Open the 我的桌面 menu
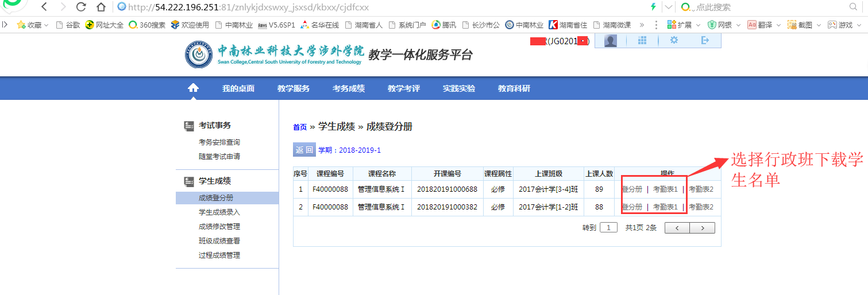 click(238, 88)
